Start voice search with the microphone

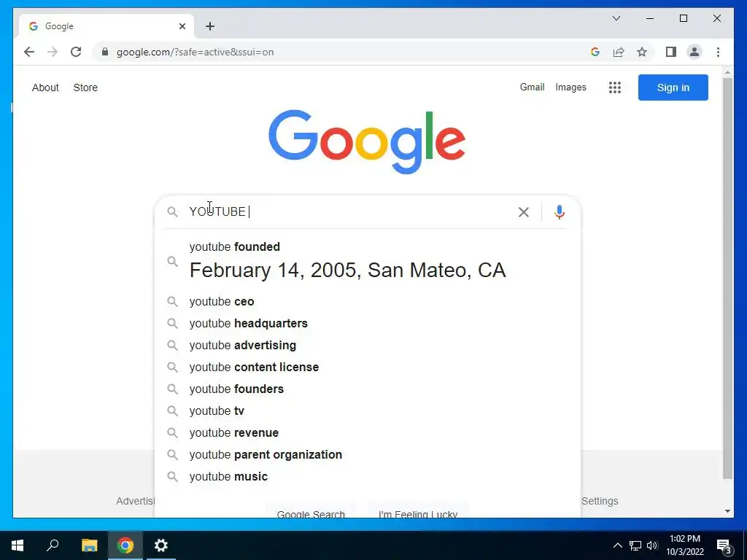coord(560,212)
